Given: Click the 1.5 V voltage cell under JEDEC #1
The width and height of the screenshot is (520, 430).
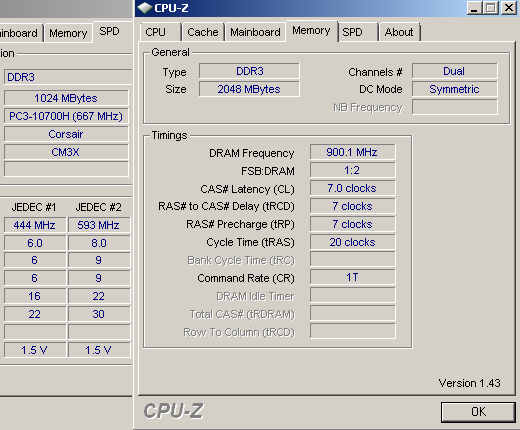Looking at the screenshot, I should coord(35,350).
